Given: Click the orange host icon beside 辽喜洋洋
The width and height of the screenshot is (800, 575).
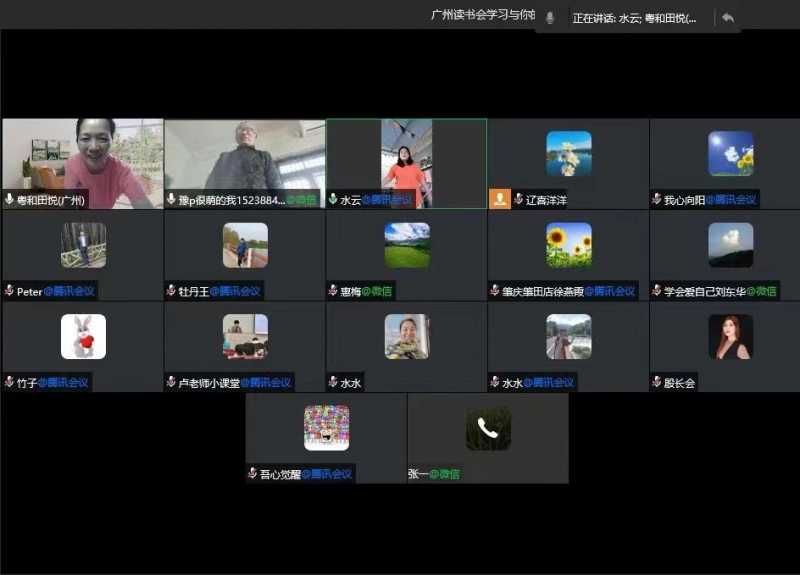Looking at the screenshot, I should point(500,199).
